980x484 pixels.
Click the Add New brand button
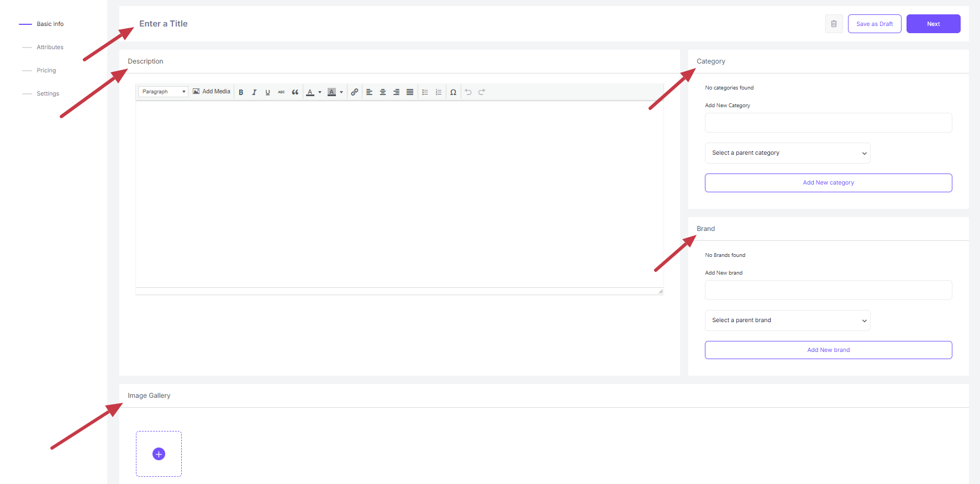pos(828,350)
